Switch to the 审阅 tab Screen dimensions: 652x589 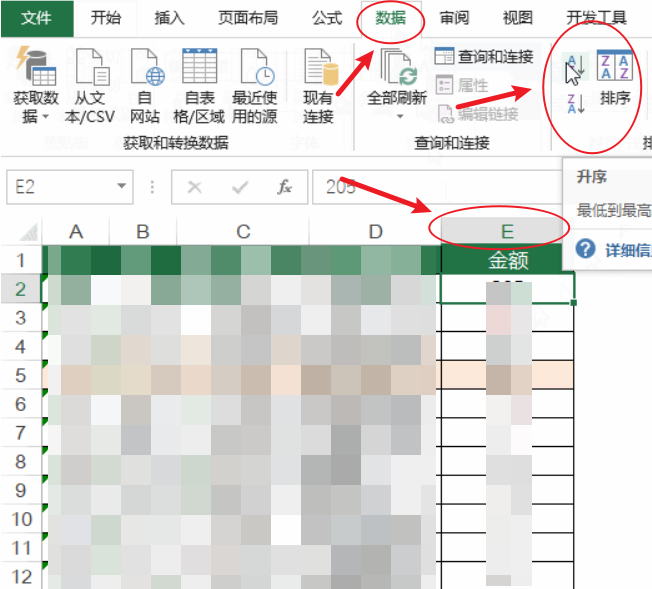[x=454, y=18]
